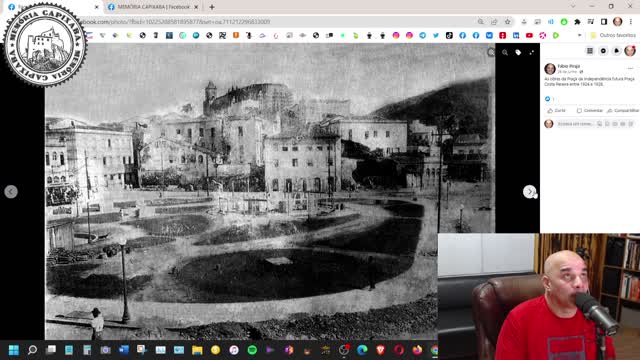Open Microsoft Word from the taskbar
640x360 pixels.
[124, 350]
